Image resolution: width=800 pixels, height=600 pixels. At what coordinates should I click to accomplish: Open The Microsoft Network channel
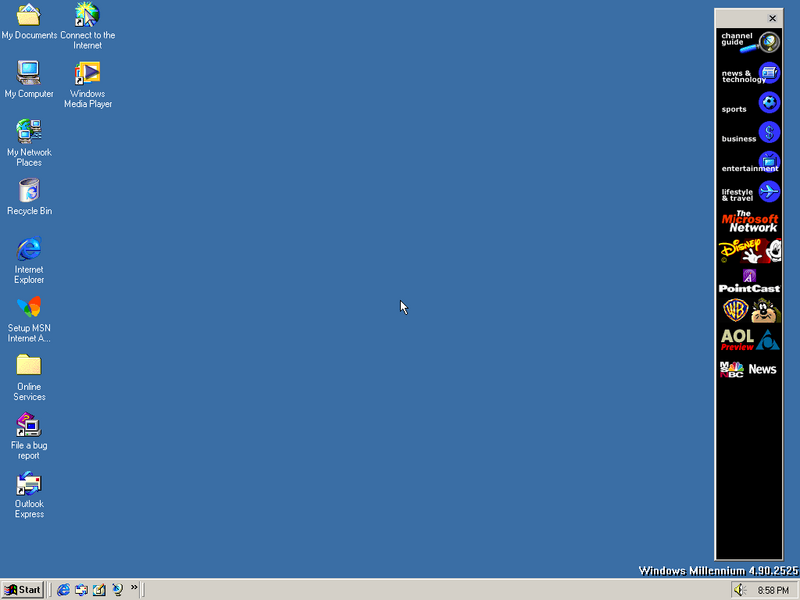[x=749, y=222]
